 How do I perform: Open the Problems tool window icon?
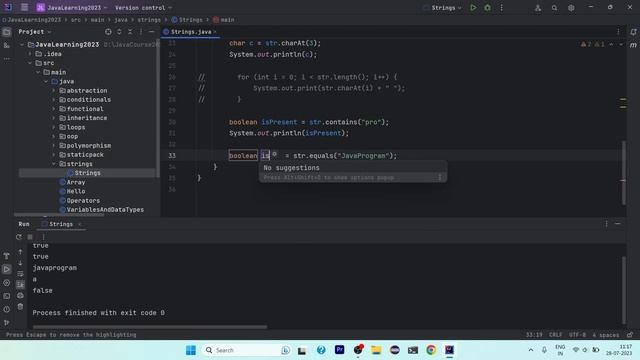point(7,309)
